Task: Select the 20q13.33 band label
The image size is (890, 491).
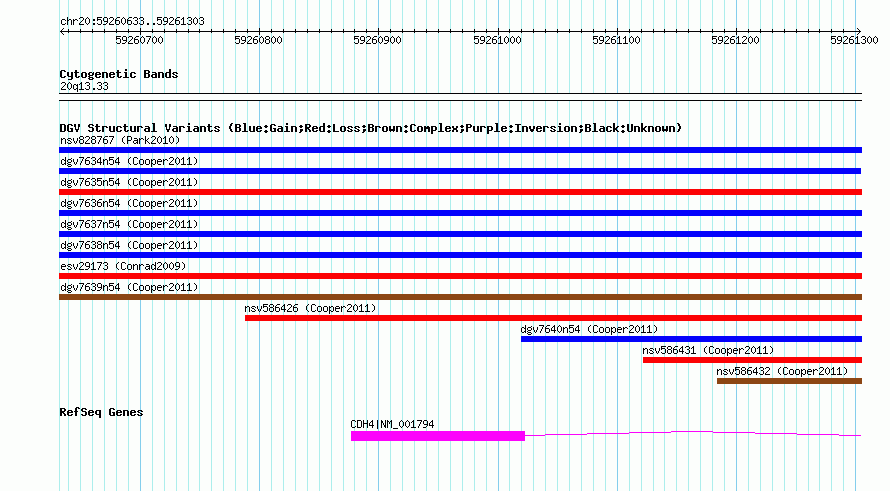Action: pos(84,86)
